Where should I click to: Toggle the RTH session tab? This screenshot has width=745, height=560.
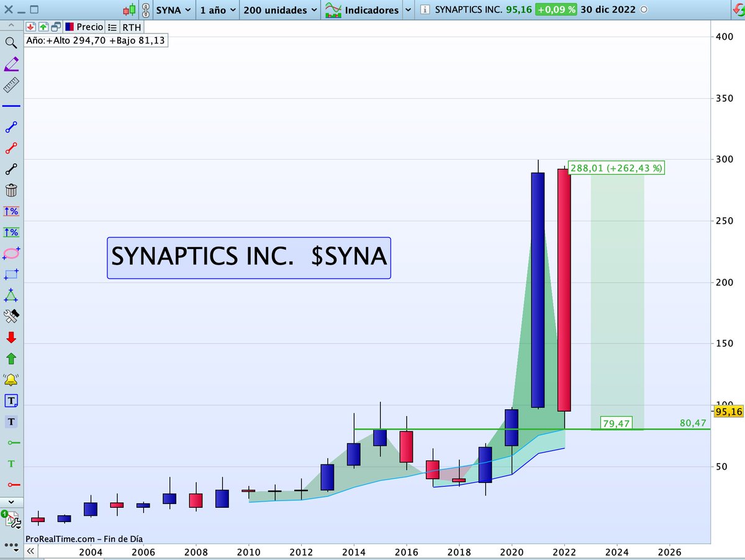131,27
